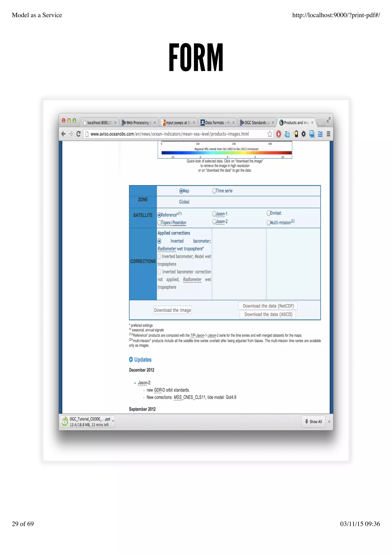Go back with the browser back arrow
Image resolution: width=392 pixels, height=555 pixels.
click(64, 134)
